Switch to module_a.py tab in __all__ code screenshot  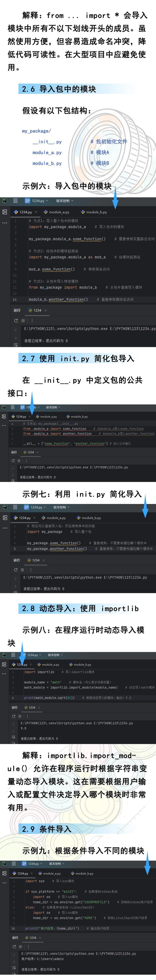[x=46, y=416]
